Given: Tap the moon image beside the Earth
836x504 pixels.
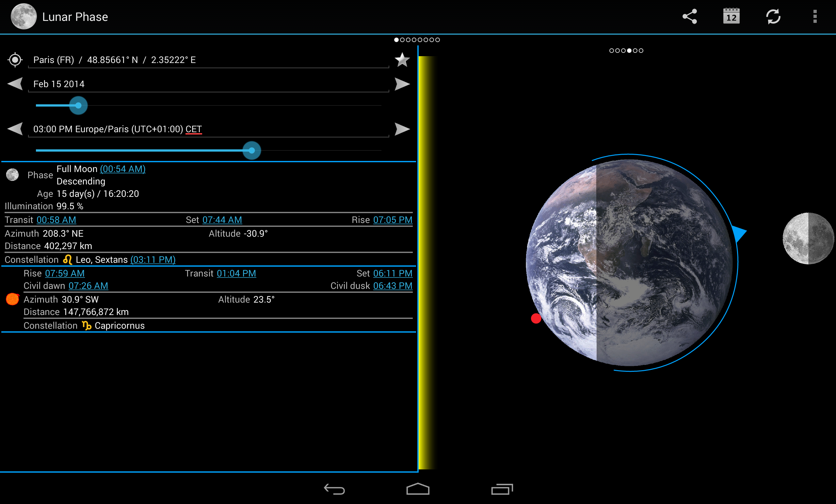Looking at the screenshot, I should (808, 238).
